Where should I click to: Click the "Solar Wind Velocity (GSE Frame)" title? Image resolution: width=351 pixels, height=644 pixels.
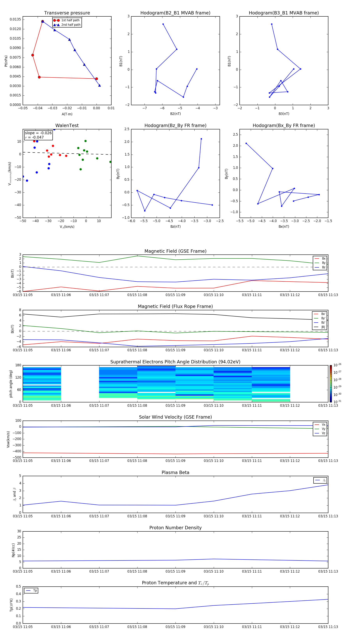(175, 417)
